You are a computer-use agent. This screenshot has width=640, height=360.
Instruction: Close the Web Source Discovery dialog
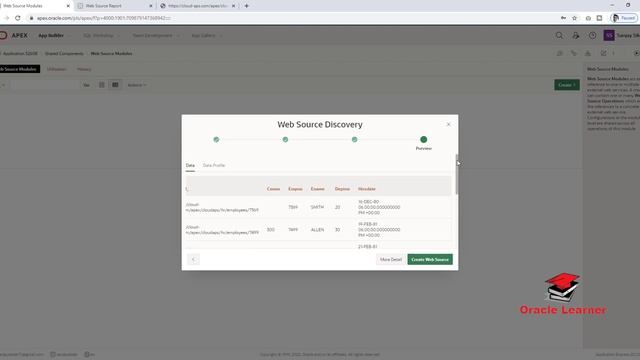(448, 124)
